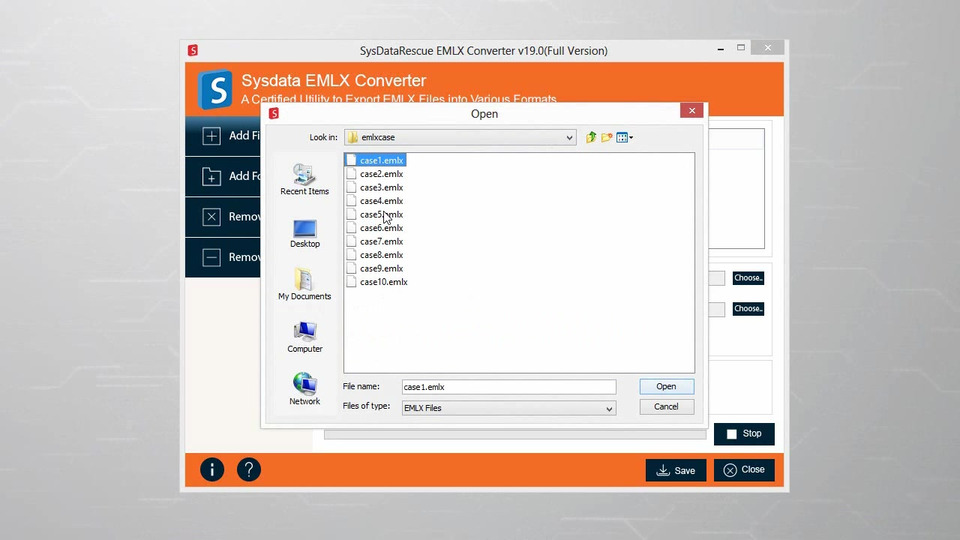This screenshot has width=960, height=540.
Task: Go to Desktop location
Action: (304, 233)
